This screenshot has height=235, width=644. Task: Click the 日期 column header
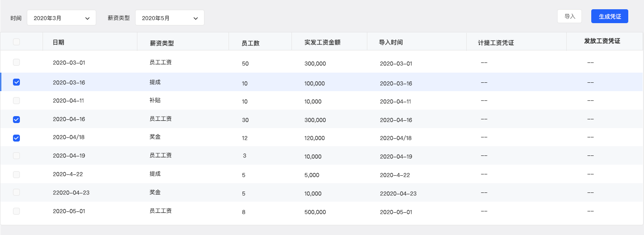point(58,43)
